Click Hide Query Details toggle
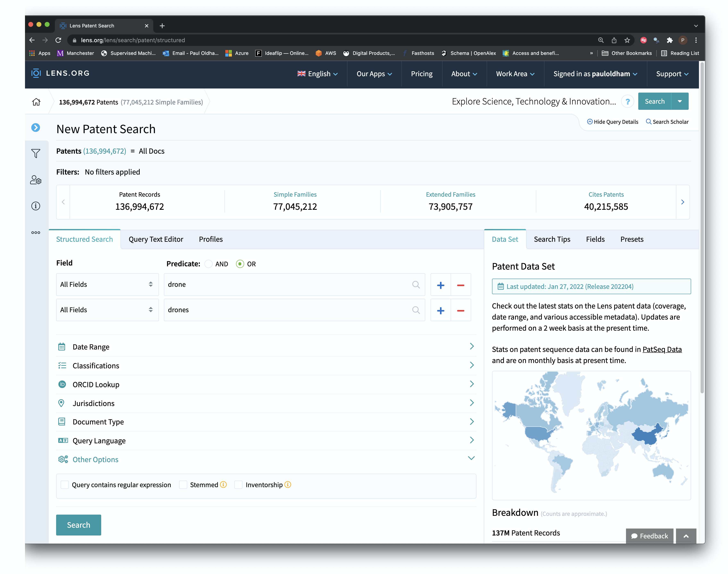Image resolution: width=728 pixels, height=574 pixels. click(x=612, y=122)
